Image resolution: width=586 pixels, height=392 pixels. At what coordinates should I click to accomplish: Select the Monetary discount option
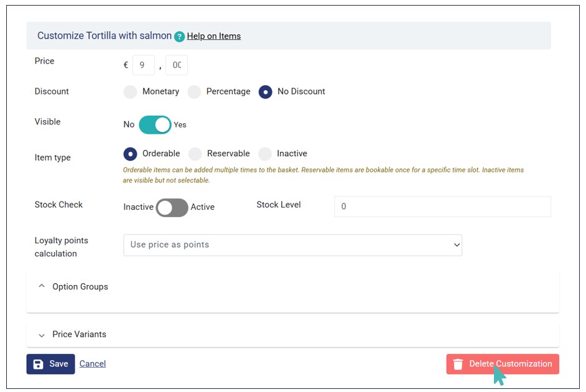130,92
